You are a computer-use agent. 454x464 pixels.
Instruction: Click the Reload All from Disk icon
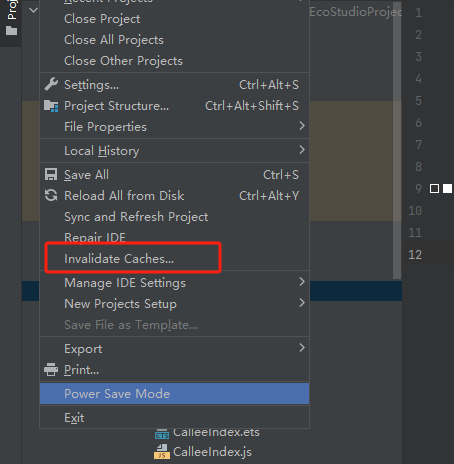pyautogui.click(x=51, y=196)
